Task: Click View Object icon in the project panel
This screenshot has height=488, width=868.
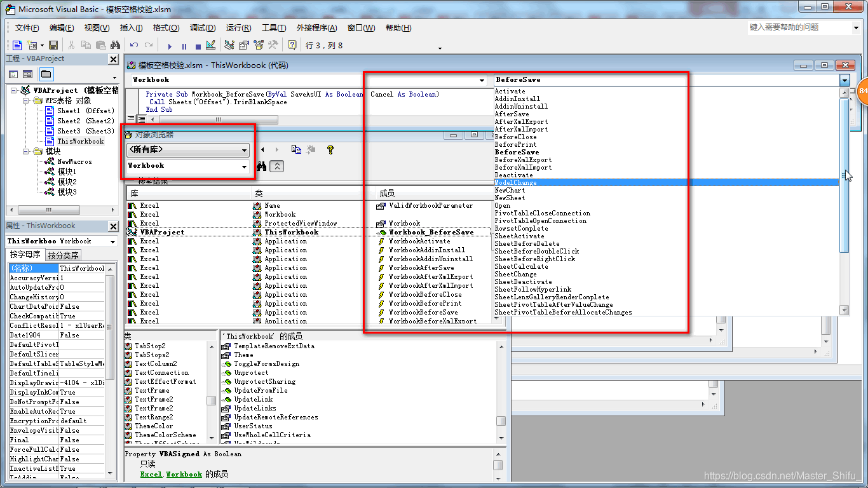Action: pos(28,74)
